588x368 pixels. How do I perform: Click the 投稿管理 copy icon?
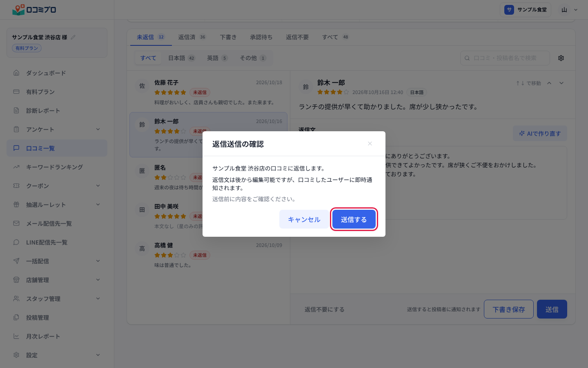(16, 317)
